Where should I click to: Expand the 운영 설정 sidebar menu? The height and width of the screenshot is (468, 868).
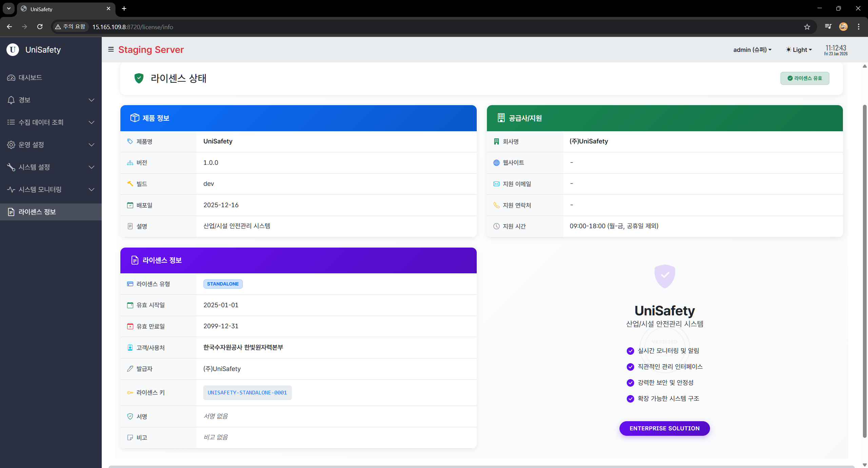[x=51, y=144]
